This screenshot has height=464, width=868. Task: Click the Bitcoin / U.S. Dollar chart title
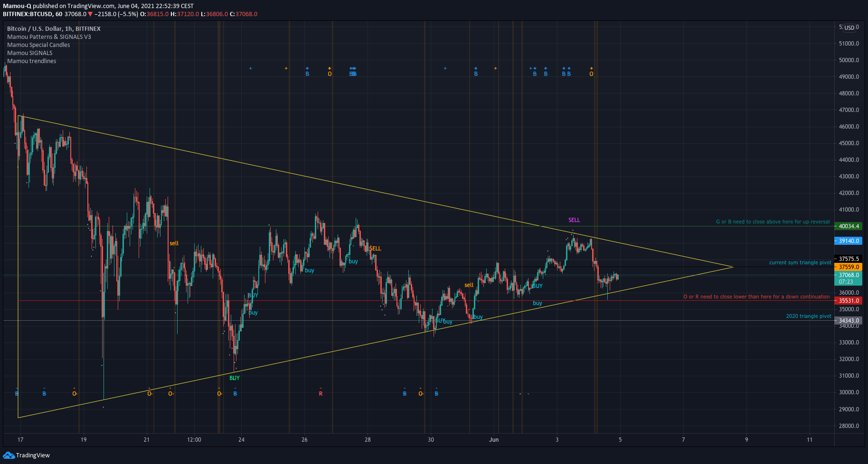(54, 28)
